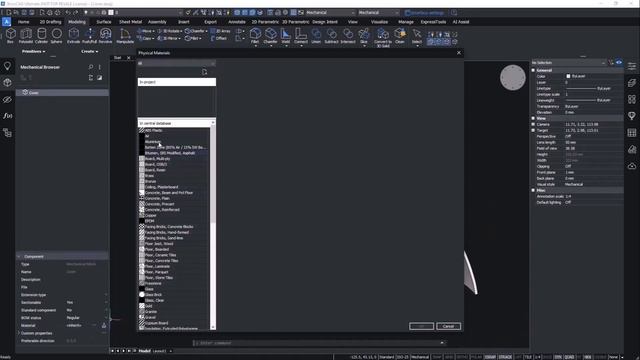Click the Select tool icon
Image resolution: width=640 pixels, height=360 pixels.
click(417, 36)
